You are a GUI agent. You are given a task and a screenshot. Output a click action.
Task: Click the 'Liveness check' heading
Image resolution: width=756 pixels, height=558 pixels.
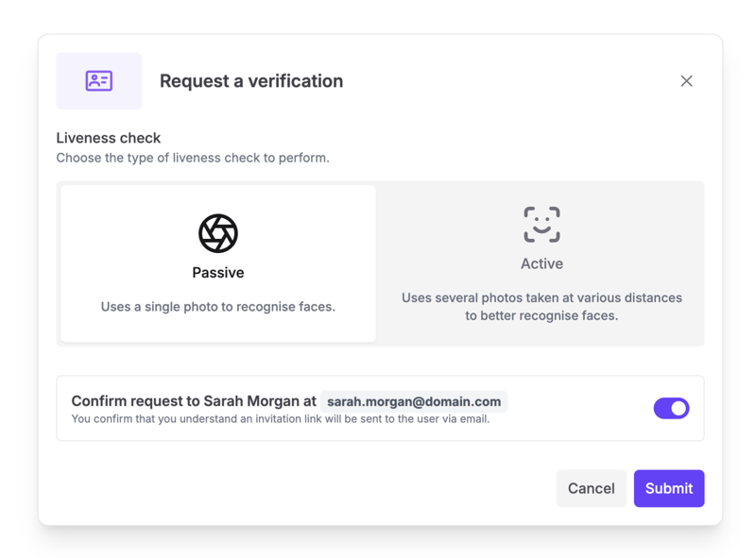point(109,138)
